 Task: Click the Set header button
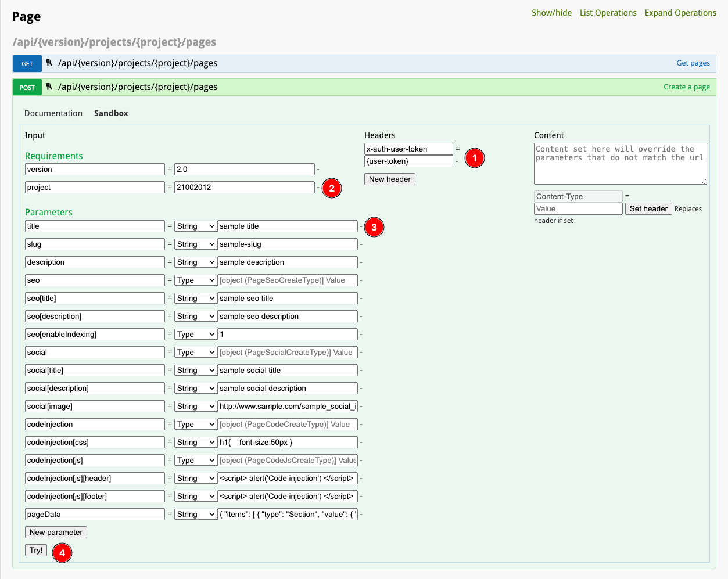pyautogui.click(x=648, y=208)
